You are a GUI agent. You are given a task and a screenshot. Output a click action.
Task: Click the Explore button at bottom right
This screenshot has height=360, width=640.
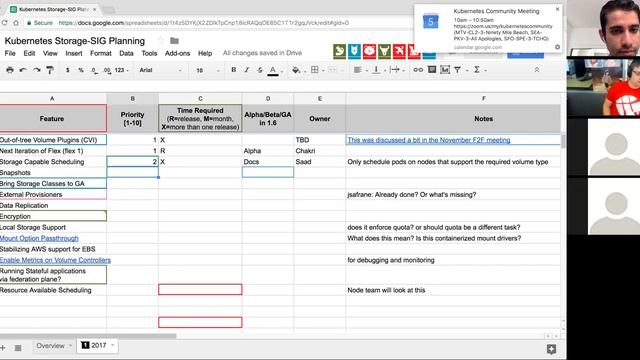tap(551, 349)
